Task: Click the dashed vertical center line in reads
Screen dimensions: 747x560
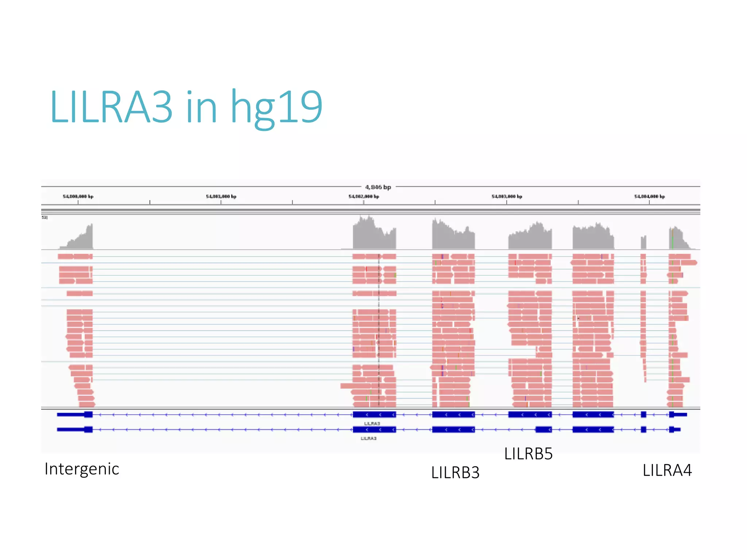Action: tap(379, 330)
